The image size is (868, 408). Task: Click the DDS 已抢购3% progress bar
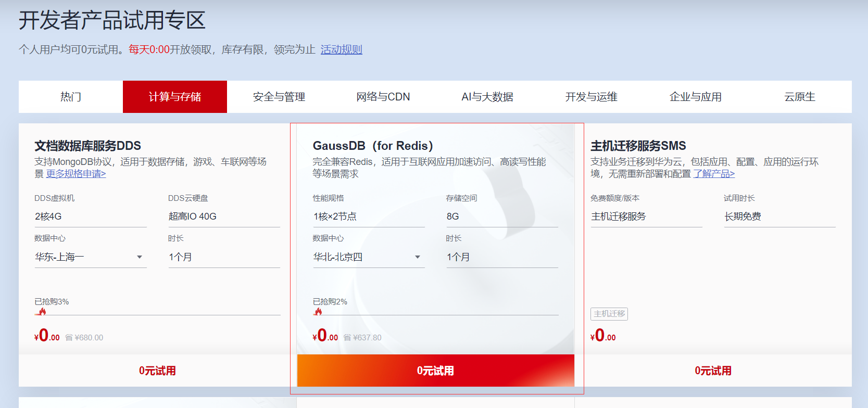[157, 315]
